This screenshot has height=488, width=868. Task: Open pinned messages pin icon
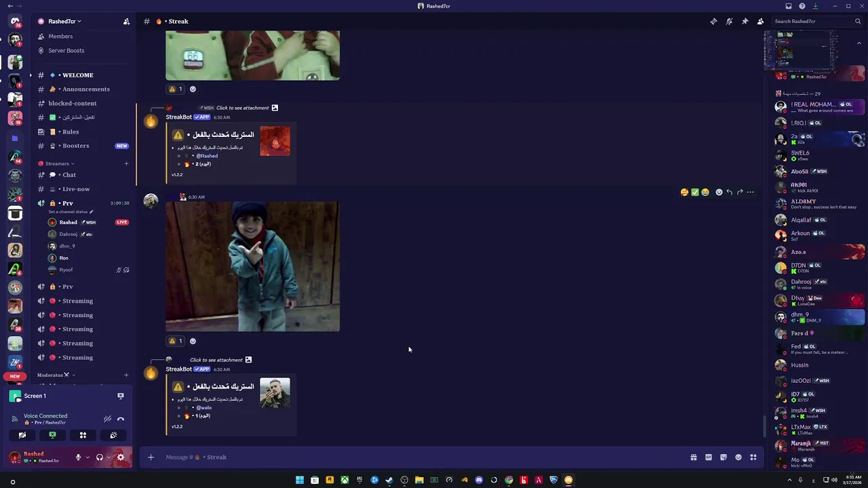tap(745, 21)
